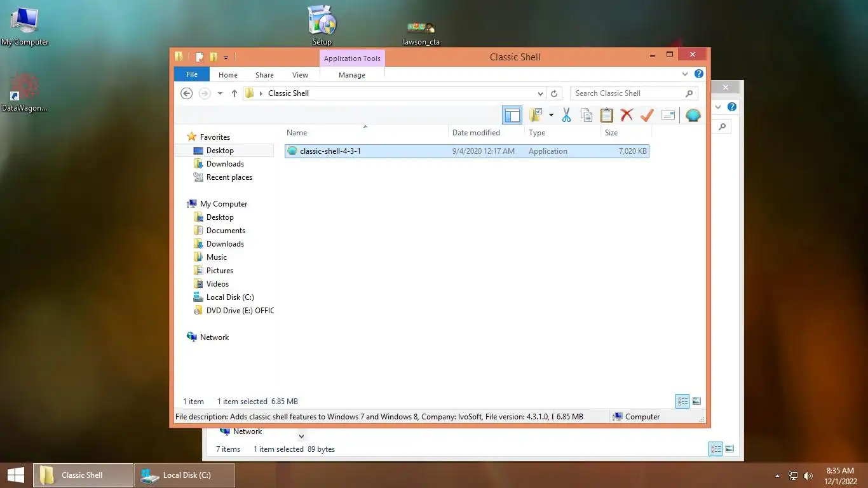Open Help in Classic Shell window
The height and width of the screenshot is (488, 868).
[699, 74]
